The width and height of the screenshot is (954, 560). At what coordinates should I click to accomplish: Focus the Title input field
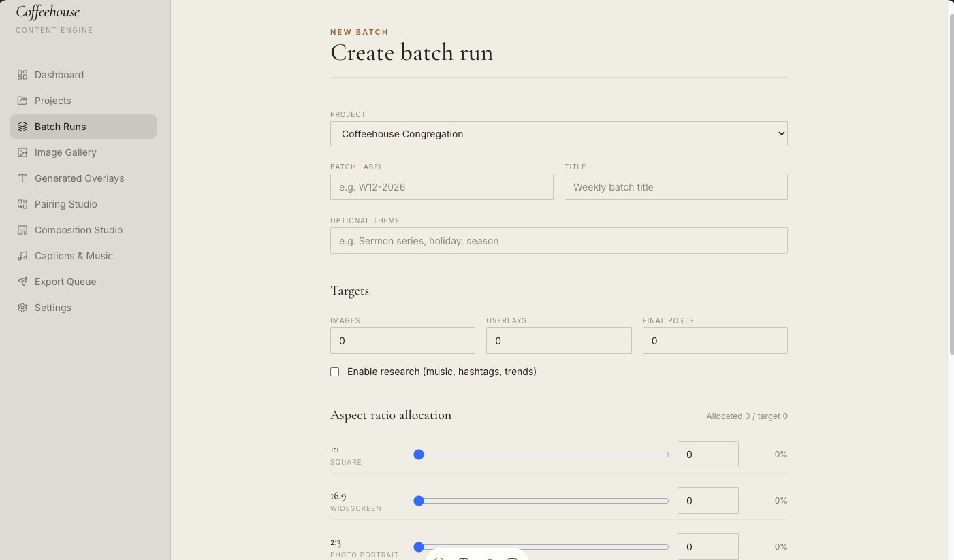[x=675, y=187]
